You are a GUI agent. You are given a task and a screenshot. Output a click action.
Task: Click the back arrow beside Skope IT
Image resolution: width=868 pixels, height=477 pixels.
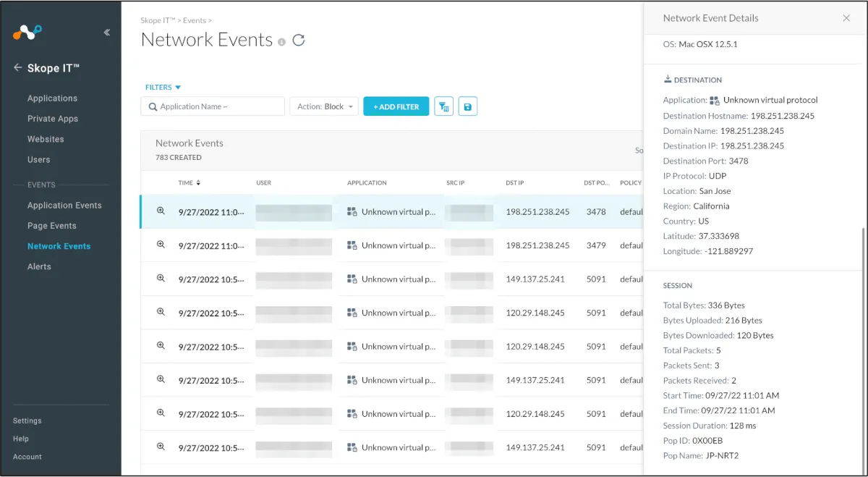click(18, 67)
